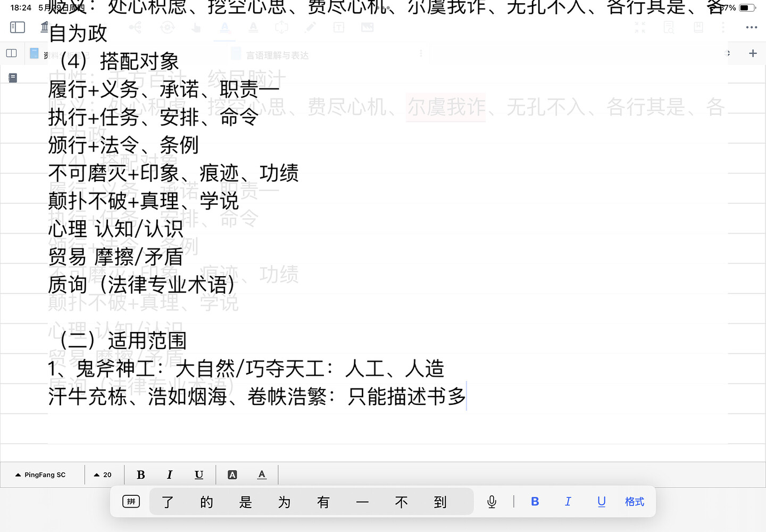The width and height of the screenshot is (766, 532).
Task: Pick candidate word 有
Action: (x=323, y=502)
